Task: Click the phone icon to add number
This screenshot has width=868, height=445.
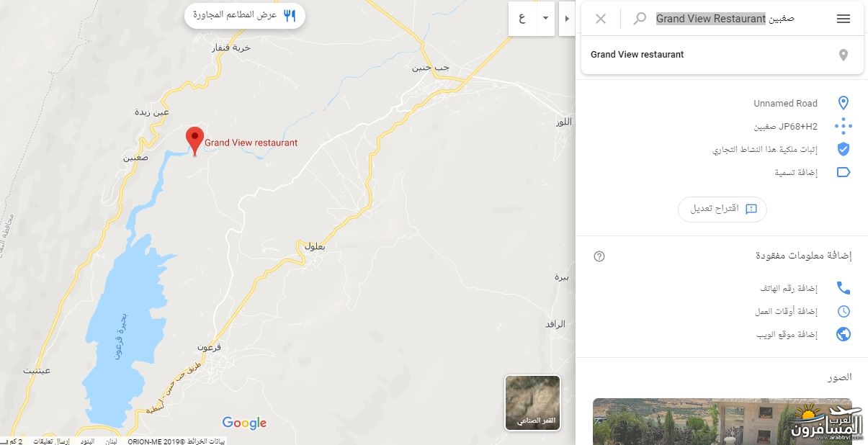Action: (x=844, y=288)
